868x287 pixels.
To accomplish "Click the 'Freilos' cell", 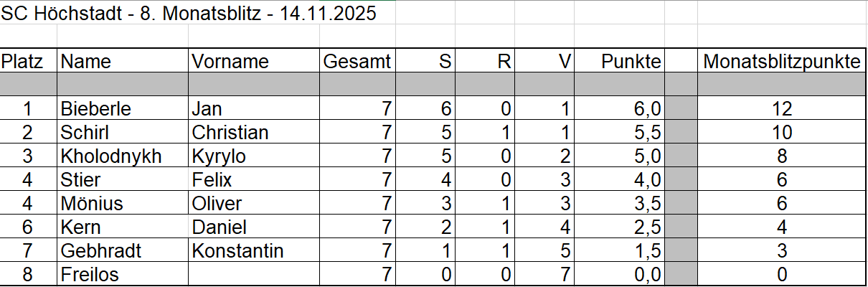I will 90,275.
